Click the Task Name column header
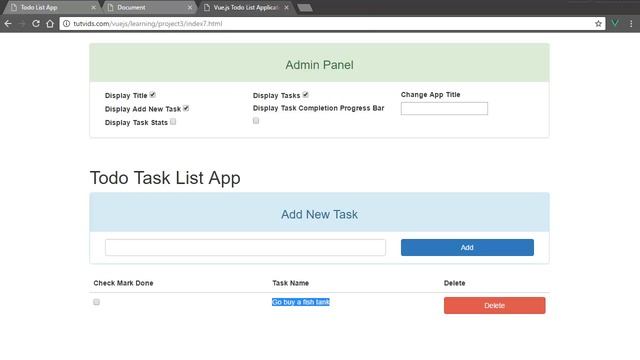 click(291, 283)
